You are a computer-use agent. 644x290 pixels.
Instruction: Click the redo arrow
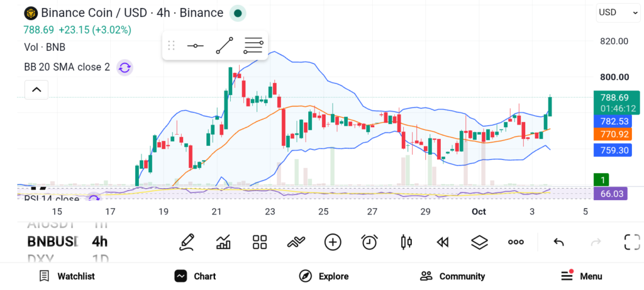pyautogui.click(x=596, y=242)
